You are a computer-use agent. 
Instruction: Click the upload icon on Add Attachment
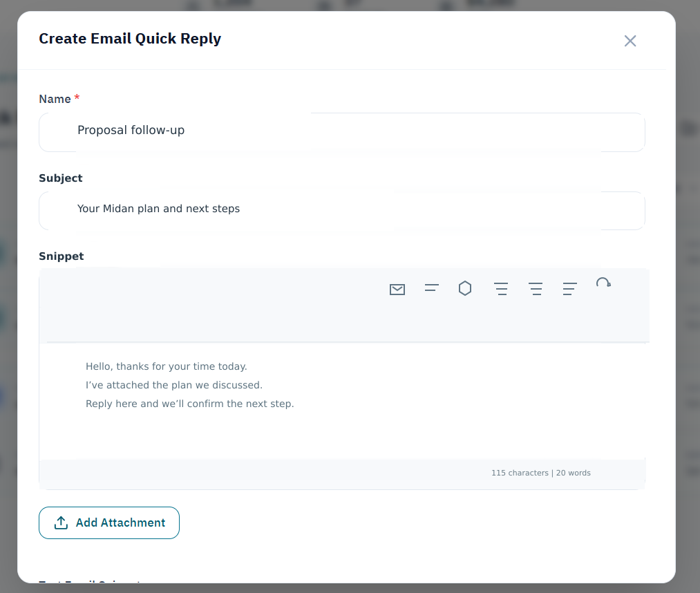[x=62, y=523]
